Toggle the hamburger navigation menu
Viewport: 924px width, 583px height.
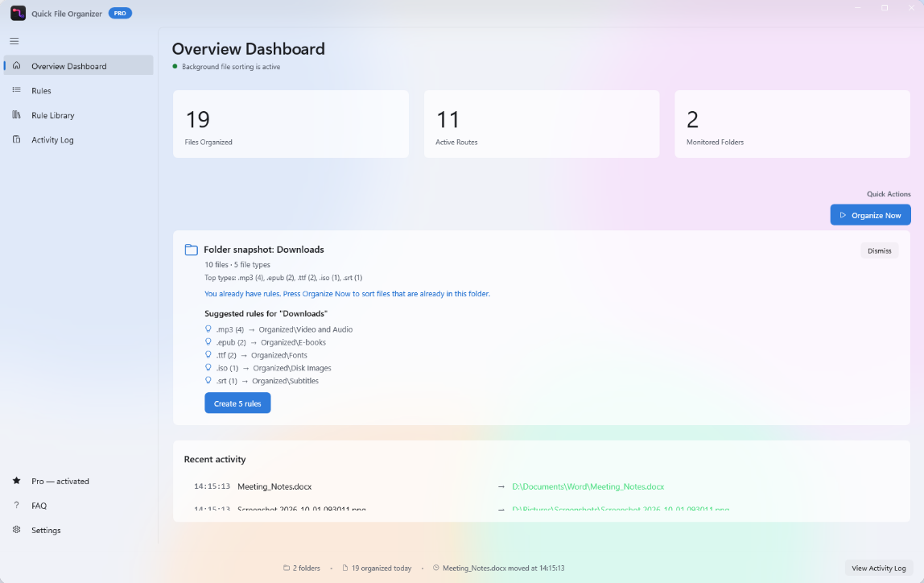click(x=14, y=41)
